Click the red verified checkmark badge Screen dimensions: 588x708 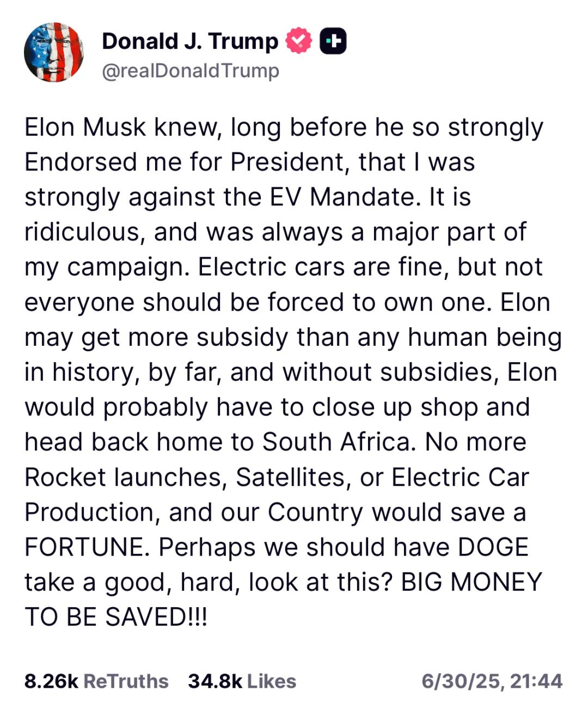coord(299,41)
